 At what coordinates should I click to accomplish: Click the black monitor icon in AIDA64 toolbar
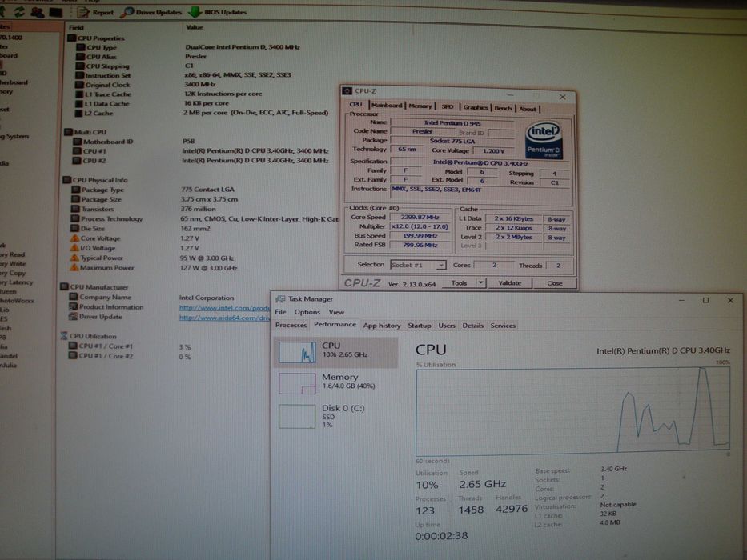click(x=56, y=12)
